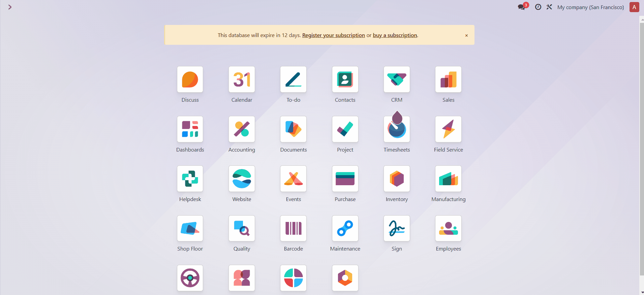Open the Purchase app
Screen dimensions: 644x295
pos(345,179)
